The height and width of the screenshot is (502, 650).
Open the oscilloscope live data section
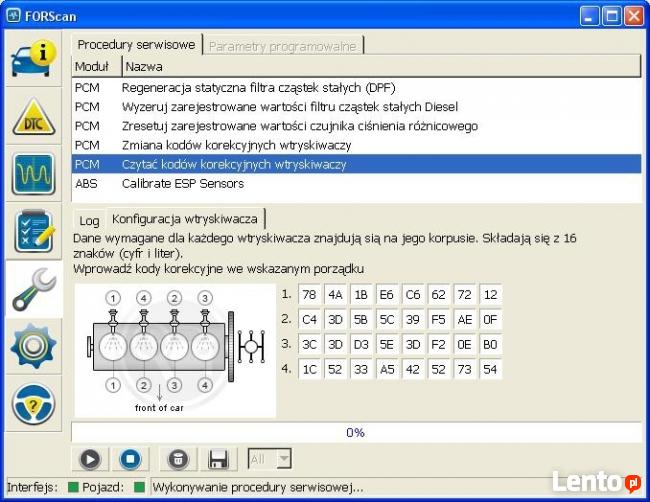34,174
